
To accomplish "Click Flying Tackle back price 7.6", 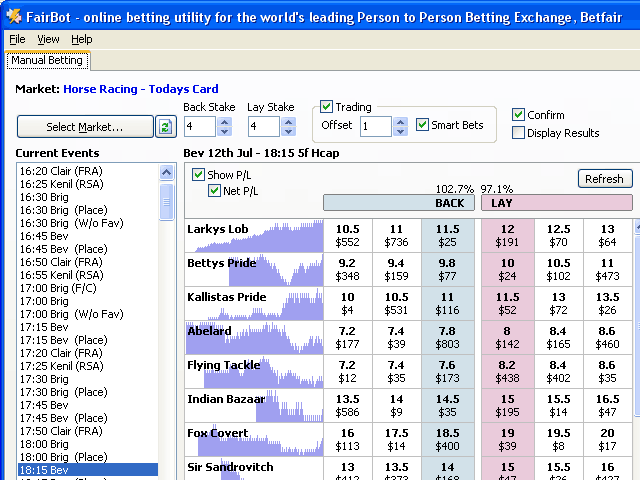I will [x=448, y=371].
